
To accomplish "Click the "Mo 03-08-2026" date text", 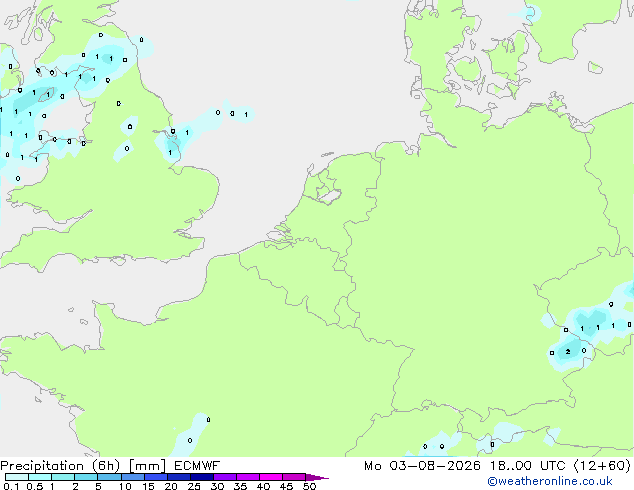I will [x=422, y=466].
